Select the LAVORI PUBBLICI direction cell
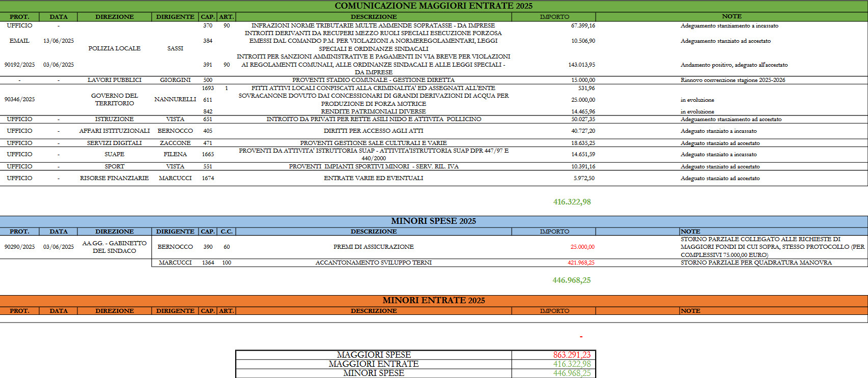 coord(115,80)
